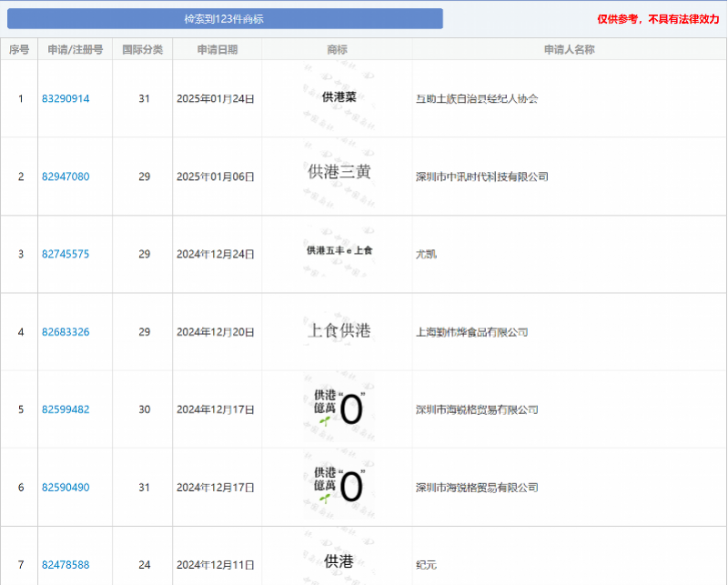Image resolution: width=728 pixels, height=585 pixels.
Task: Click the 申请/注册号 column header
Action: tap(76, 49)
